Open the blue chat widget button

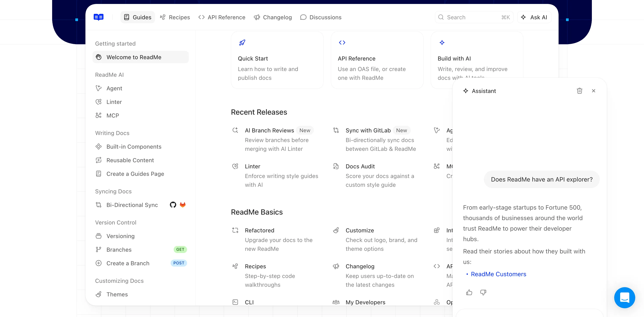click(x=625, y=297)
